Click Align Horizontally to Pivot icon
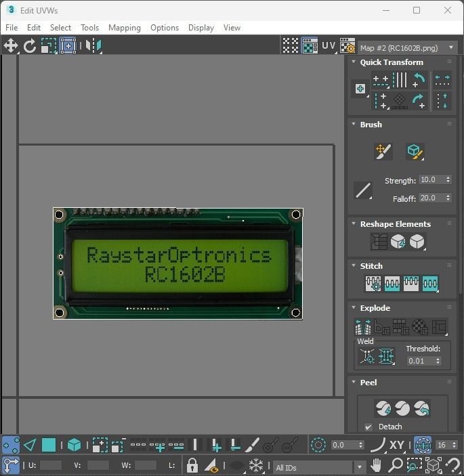The height and width of the screenshot is (476, 464). 381,80
